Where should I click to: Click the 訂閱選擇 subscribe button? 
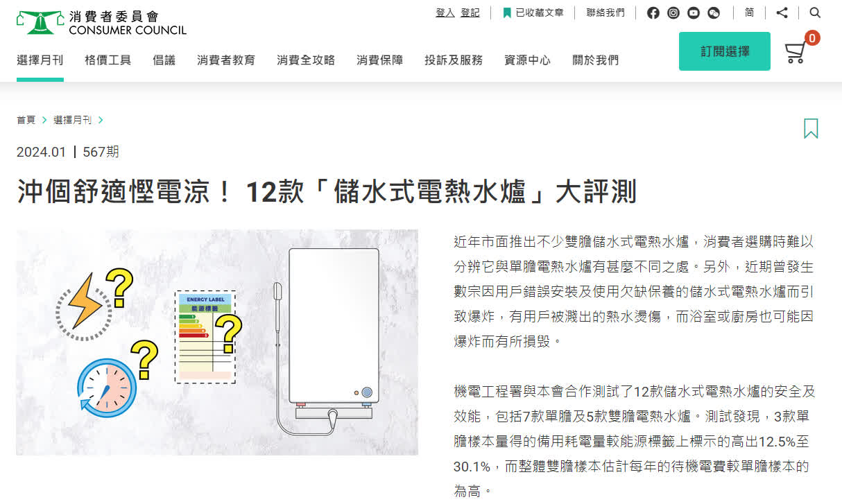point(725,51)
